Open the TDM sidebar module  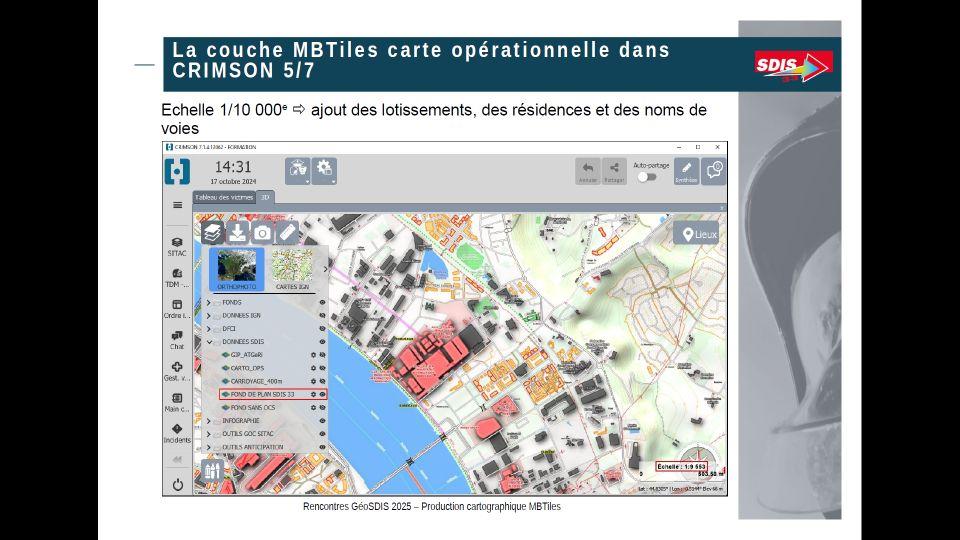177,278
